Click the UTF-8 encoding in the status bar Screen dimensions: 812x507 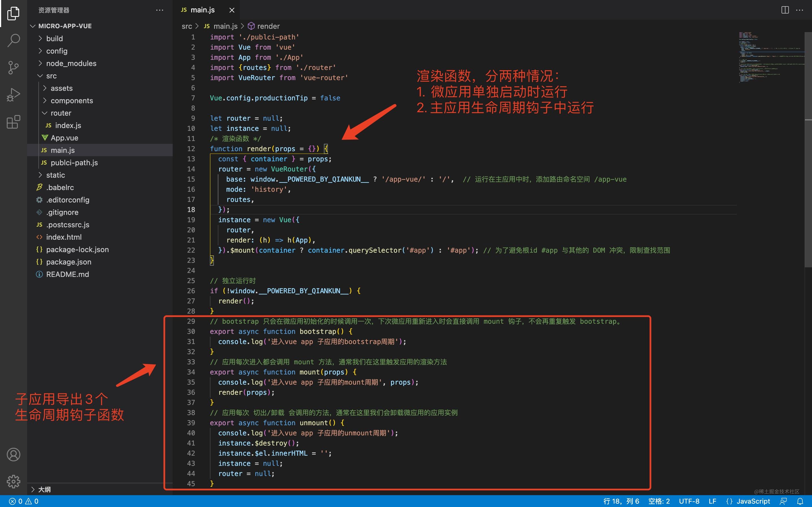click(689, 501)
